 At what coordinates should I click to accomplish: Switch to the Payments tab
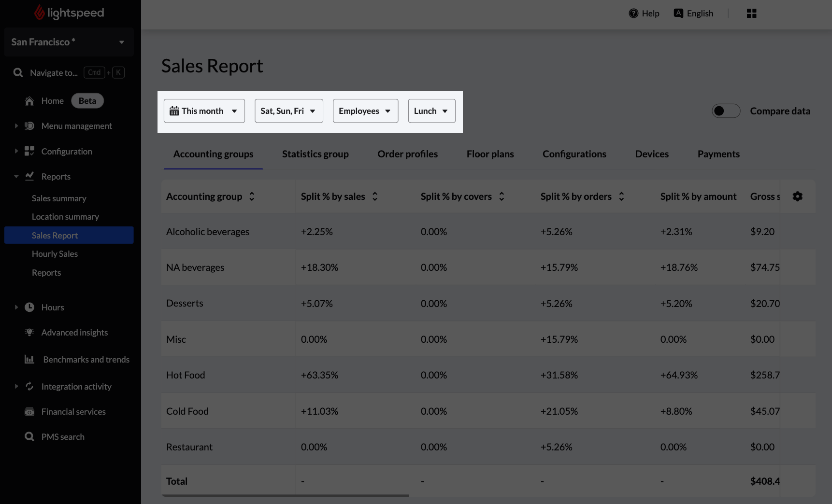coord(718,154)
